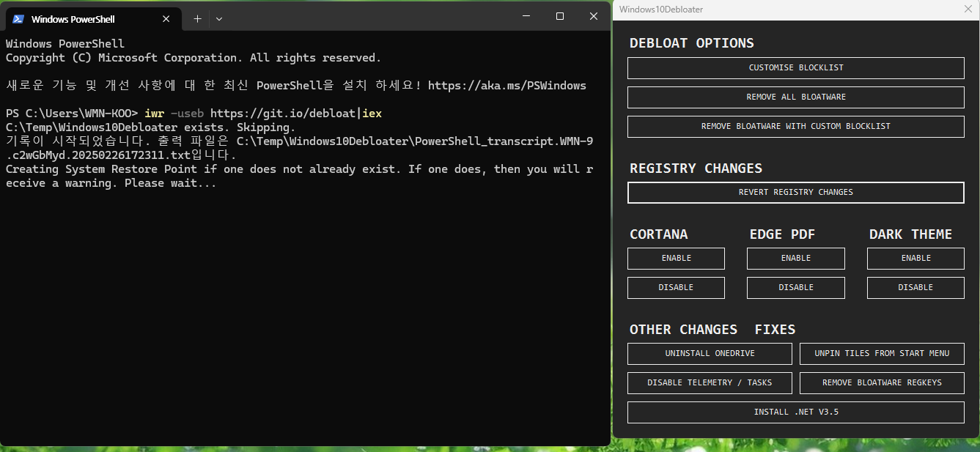Viewport: 980px width, 452px height.
Task: Click the 'DEBLOAT OPTIONS' heading
Action: click(692, 43)
